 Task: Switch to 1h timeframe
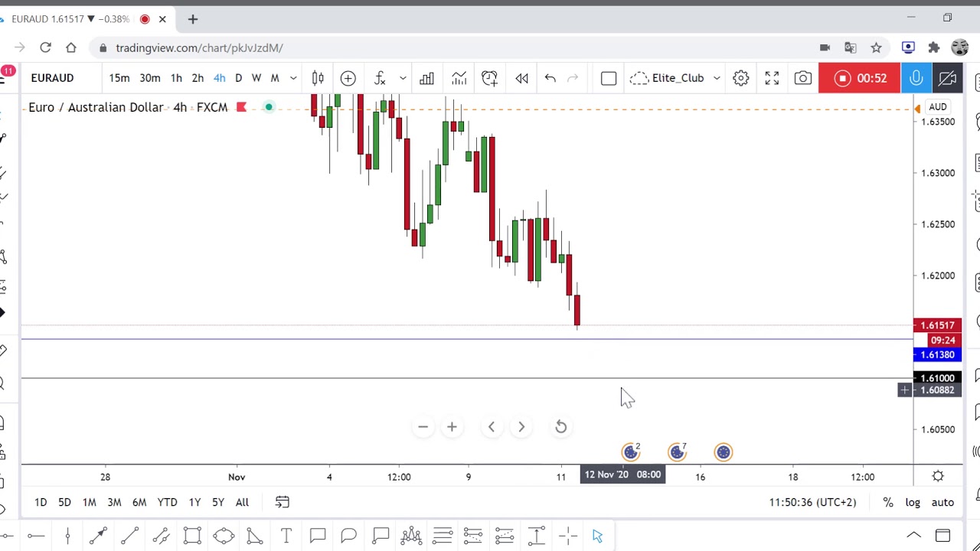pyautogui.click(x=176, y=78)
